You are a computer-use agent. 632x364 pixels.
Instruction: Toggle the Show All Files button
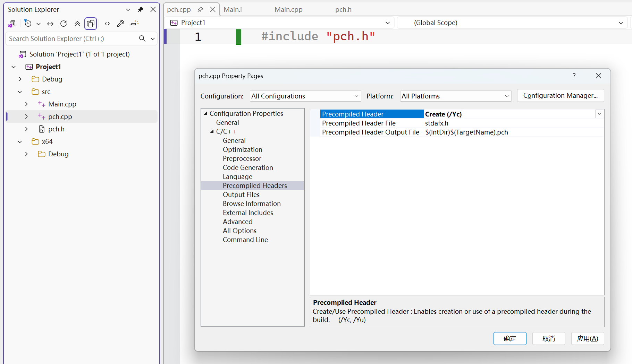click(x=91, y=24)
